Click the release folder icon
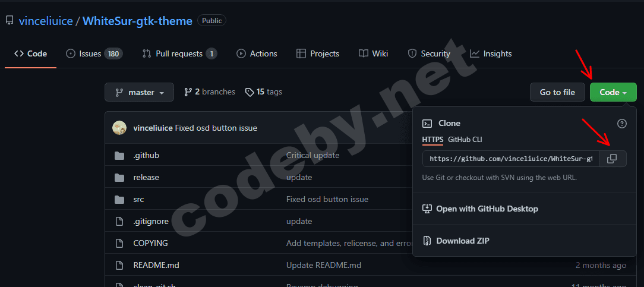The height and width of the screenshot is (287, 644). tap(119, 178)
